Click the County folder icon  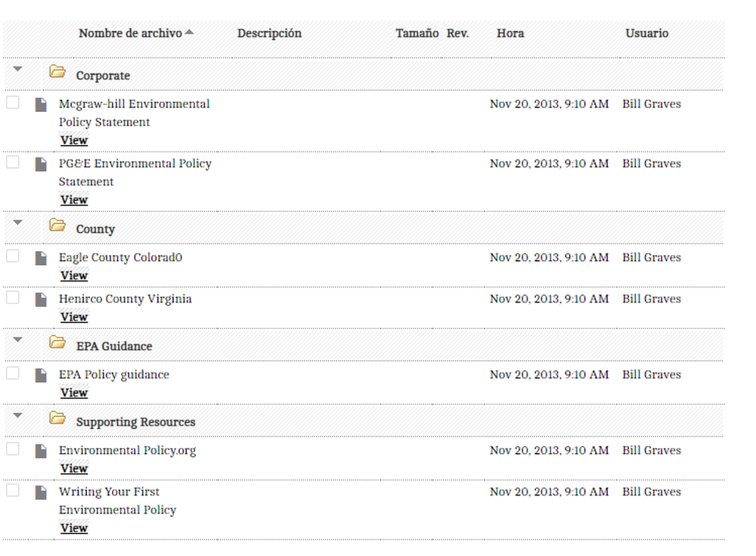[57, 225]
